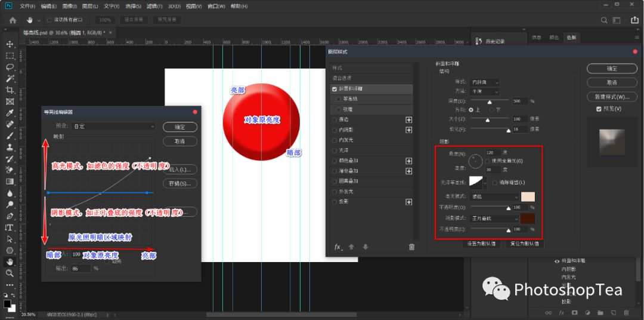Click the trash icon in Layer Style list

click(411, 247)
